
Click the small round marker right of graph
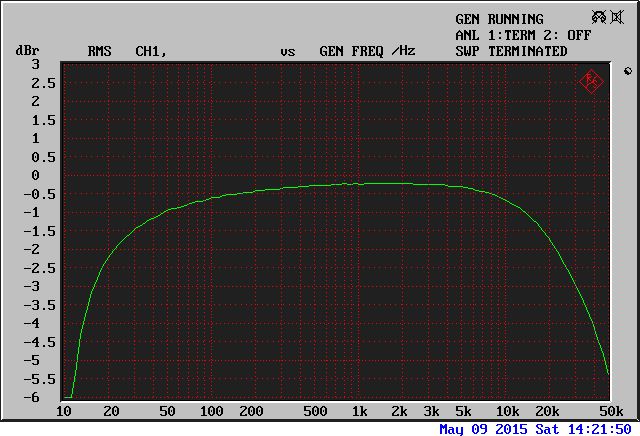(x=627, y=71)
